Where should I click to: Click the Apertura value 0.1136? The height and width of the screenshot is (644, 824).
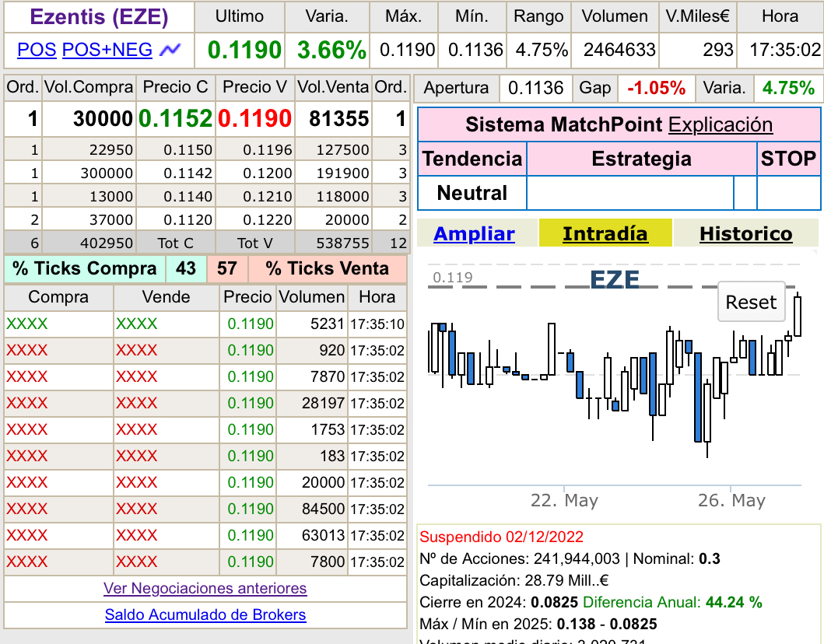535,88
